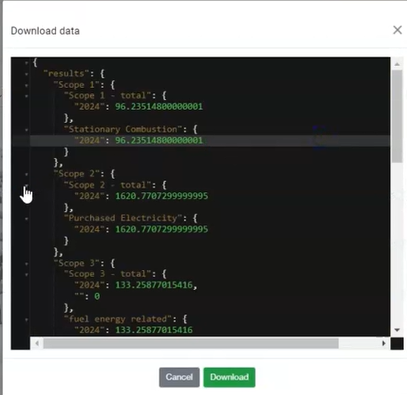
Task: Click Scope 1 total value 96.23514800000001
Action: click(159, 107)
